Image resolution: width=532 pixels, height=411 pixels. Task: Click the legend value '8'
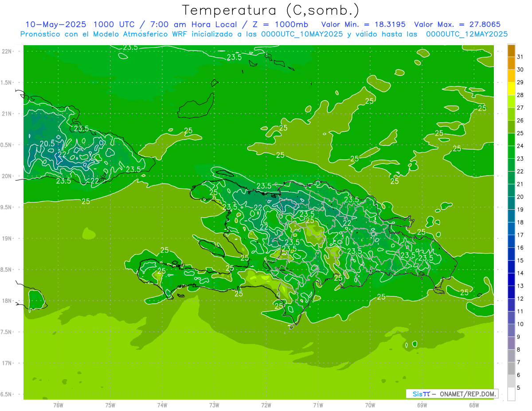click(519, 350)
